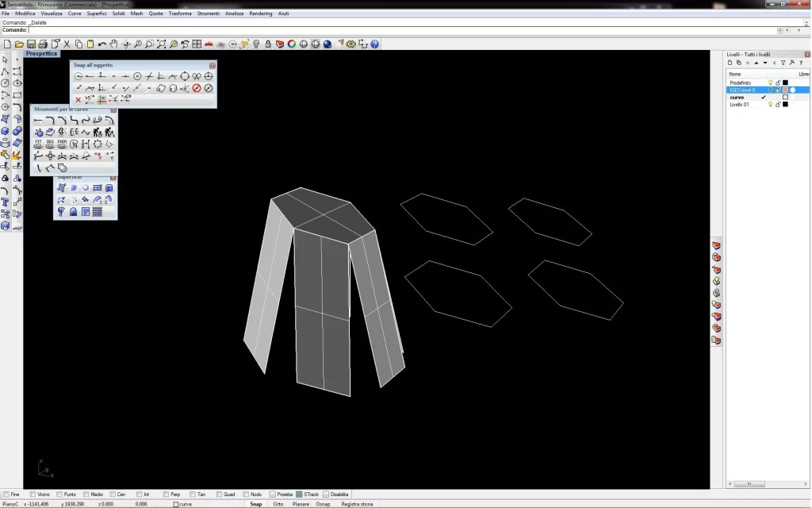Toggle Orto in the status bar

click(278, 504)
